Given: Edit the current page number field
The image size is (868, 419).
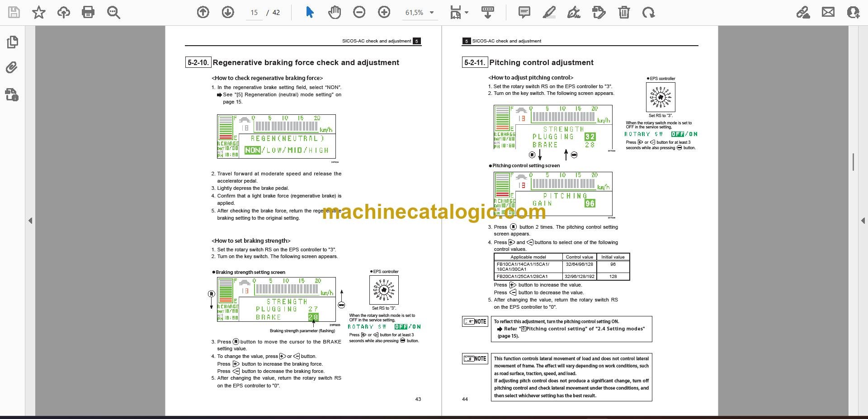Looking at the screenshot, I should [254, 13].
